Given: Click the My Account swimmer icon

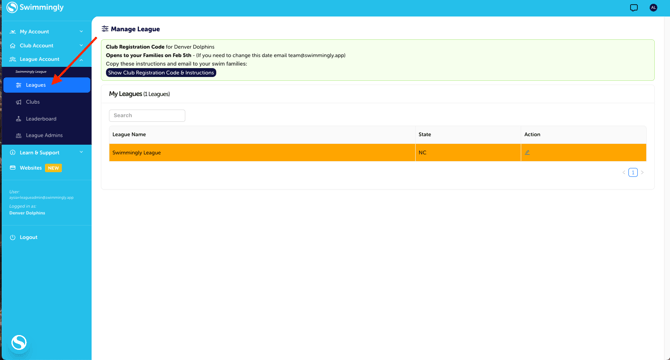Looking at the screenshot, I should pyautogui.click(x=12, y=32).
